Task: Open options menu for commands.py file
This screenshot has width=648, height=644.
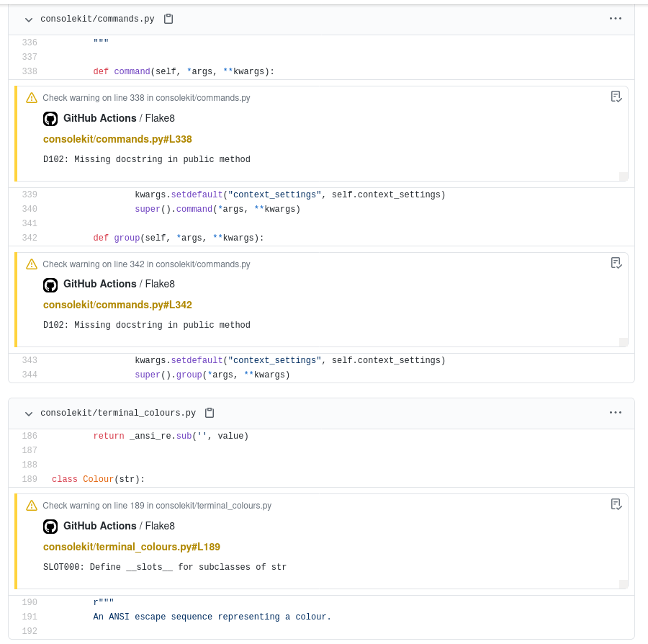Action: tap(616, 19)
